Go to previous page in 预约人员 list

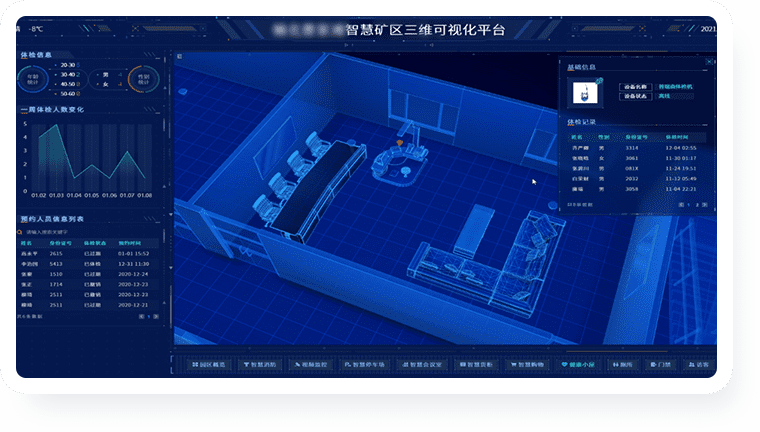coord(141,317)
